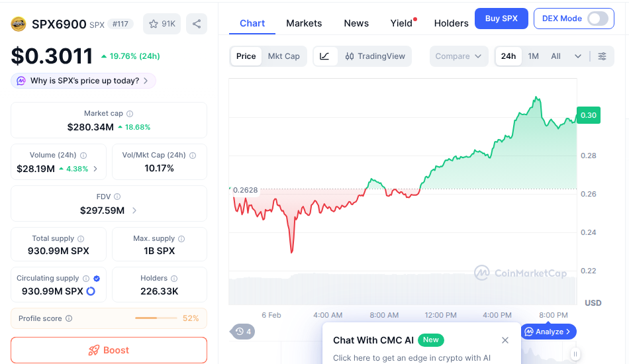Switch to the Markets tab

point(304,23)
